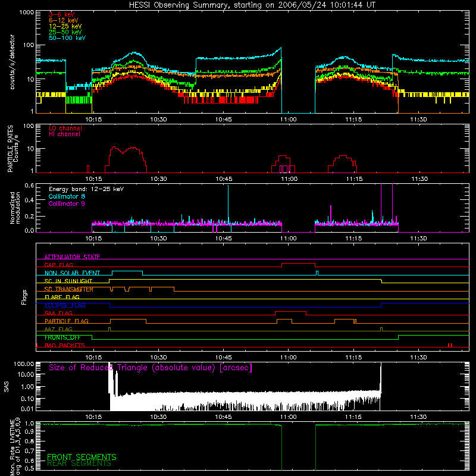476x476 pixels.
Task: Click the 10:45 tick label under the flags panel
Action: [224, 358]
